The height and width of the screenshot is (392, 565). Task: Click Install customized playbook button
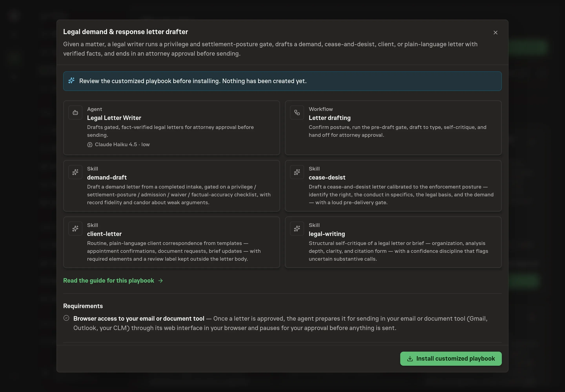451,359
